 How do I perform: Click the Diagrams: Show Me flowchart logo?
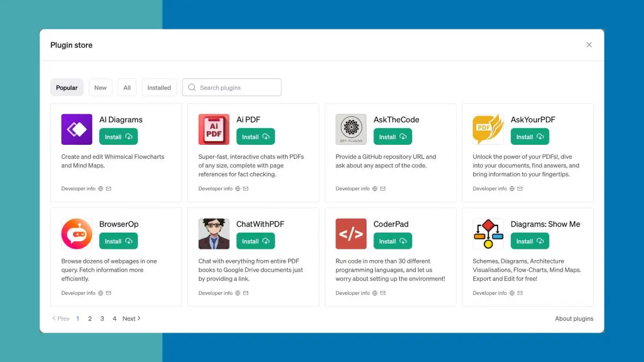(488, 234)
